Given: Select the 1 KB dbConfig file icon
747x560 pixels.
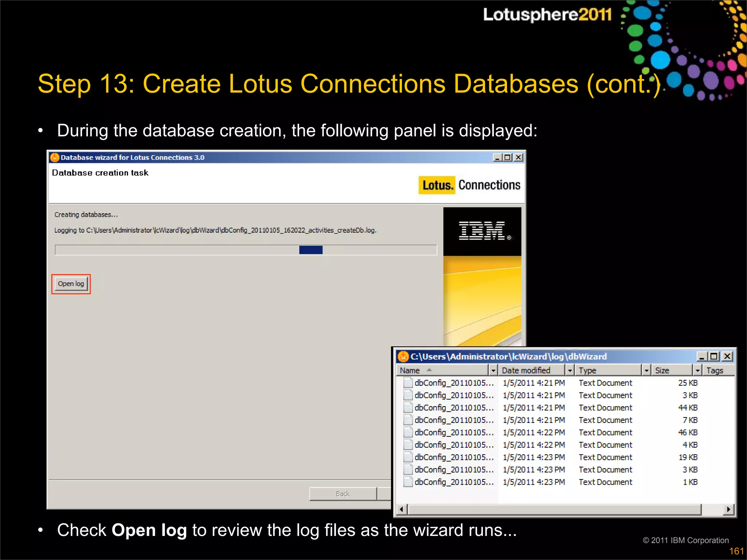Looking at the screenshot, I should click(408, 482).
